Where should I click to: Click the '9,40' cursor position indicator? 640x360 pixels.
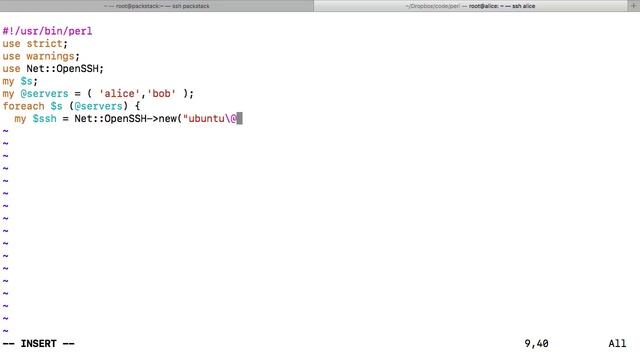coord(536,344)
